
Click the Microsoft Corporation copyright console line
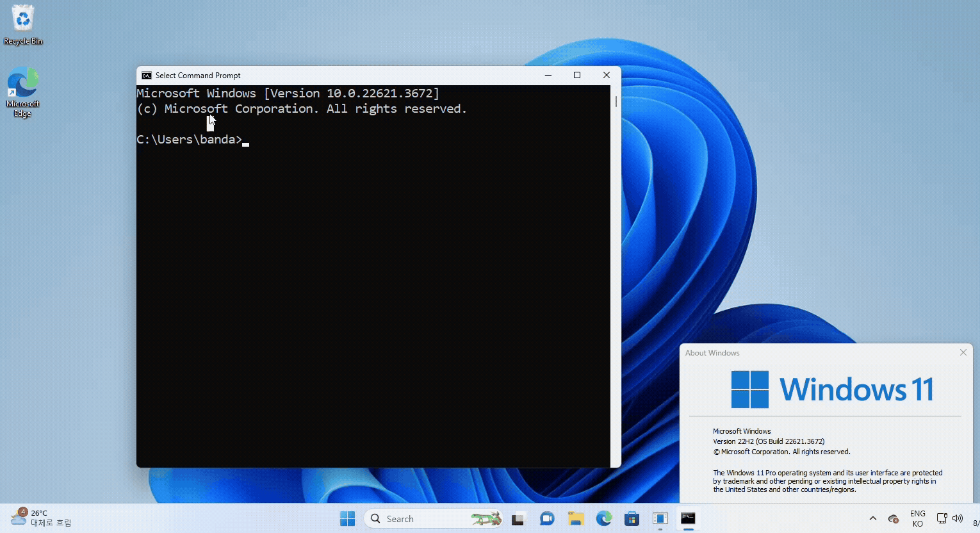(x=302, y=109)
